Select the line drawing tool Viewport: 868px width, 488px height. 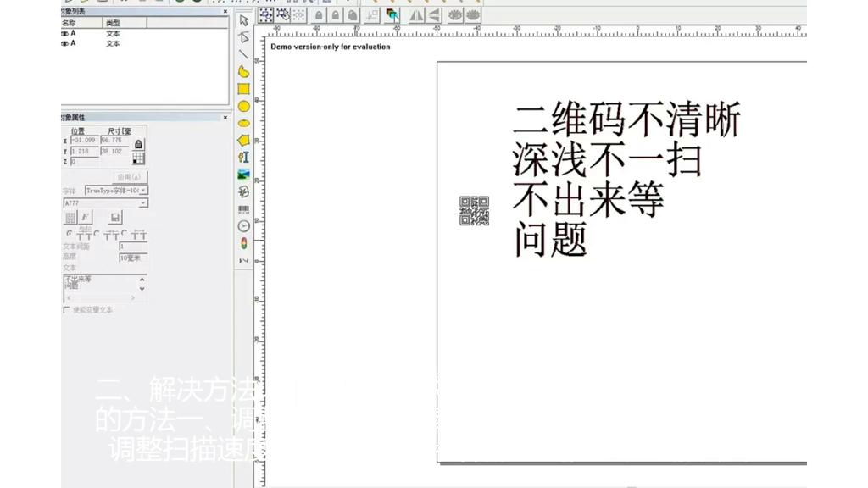pos(244,54)
